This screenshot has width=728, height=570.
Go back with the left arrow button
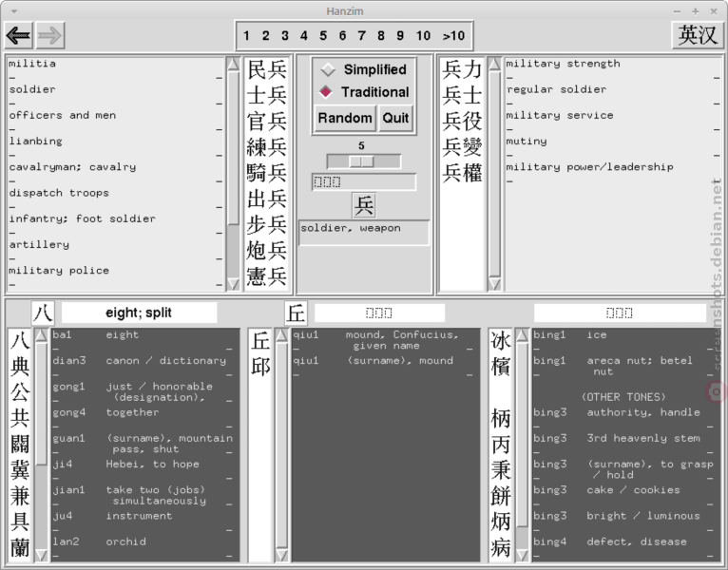[19, 35]
